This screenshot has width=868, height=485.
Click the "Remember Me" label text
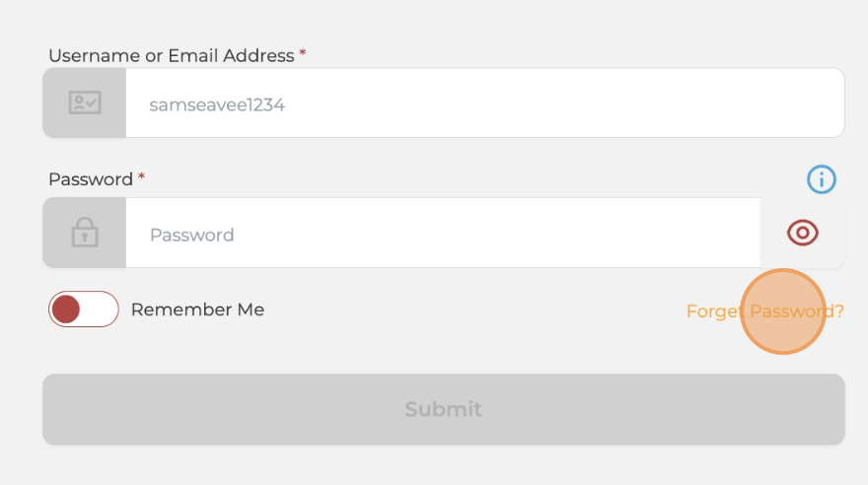coord(197,310)
